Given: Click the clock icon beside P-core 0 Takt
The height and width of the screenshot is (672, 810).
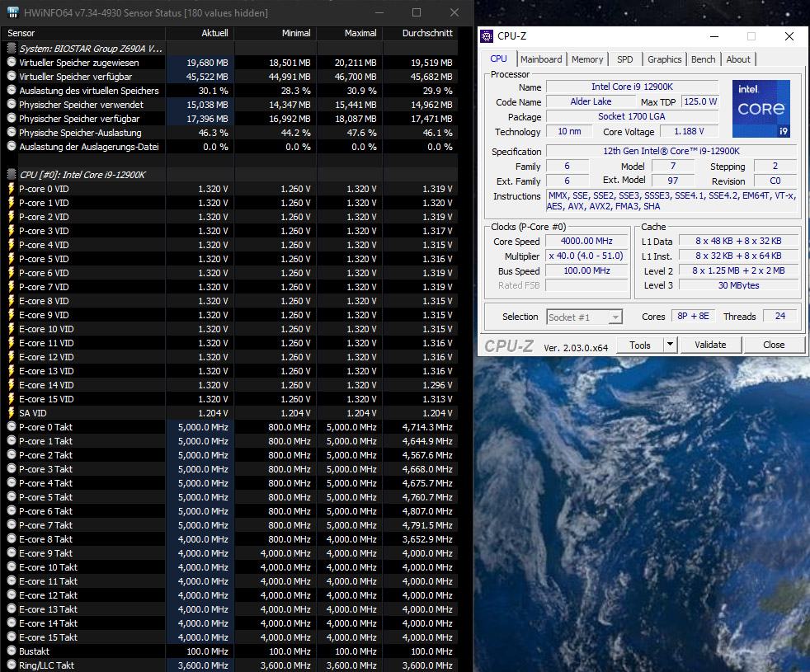Looking at the screenshot, I should 12,426.
